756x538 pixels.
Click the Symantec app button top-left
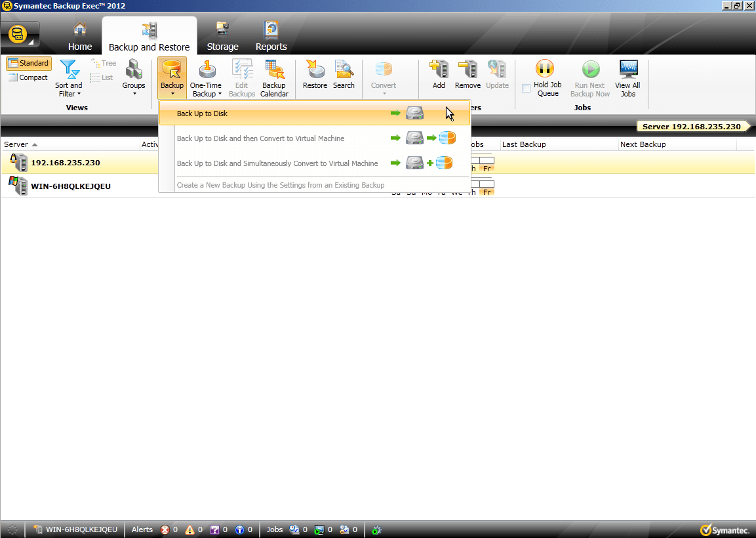18,33
